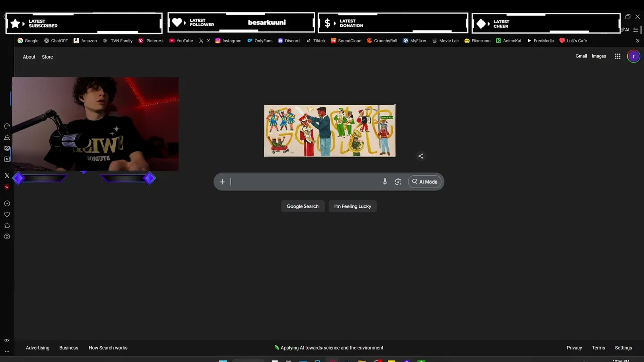This screenshot has width=644, height=362.
Task: Open sidebar three-dots setup menu
Action: click(7, 351)
